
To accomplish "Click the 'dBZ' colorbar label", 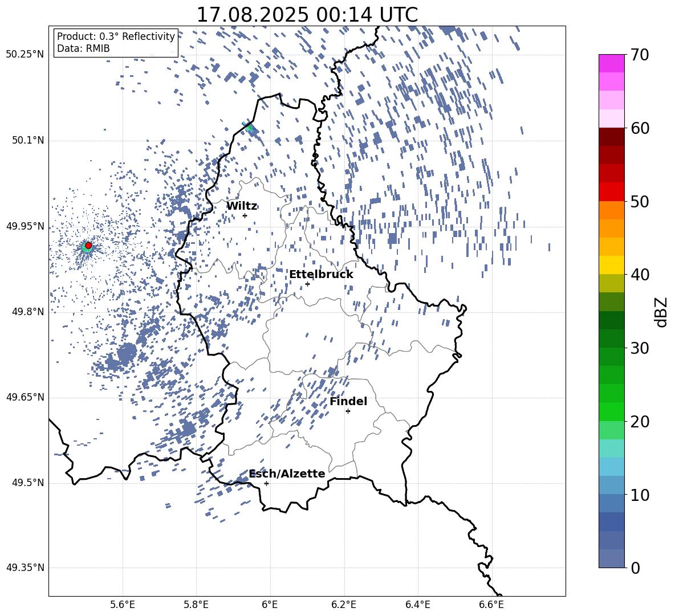I will 662,312.
